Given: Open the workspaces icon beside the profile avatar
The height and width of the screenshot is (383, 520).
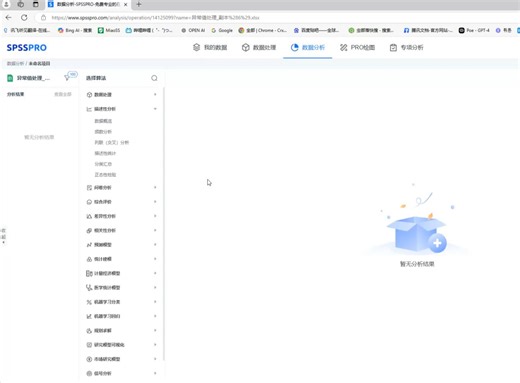Looking at the screenshot, I should (21, 4).
